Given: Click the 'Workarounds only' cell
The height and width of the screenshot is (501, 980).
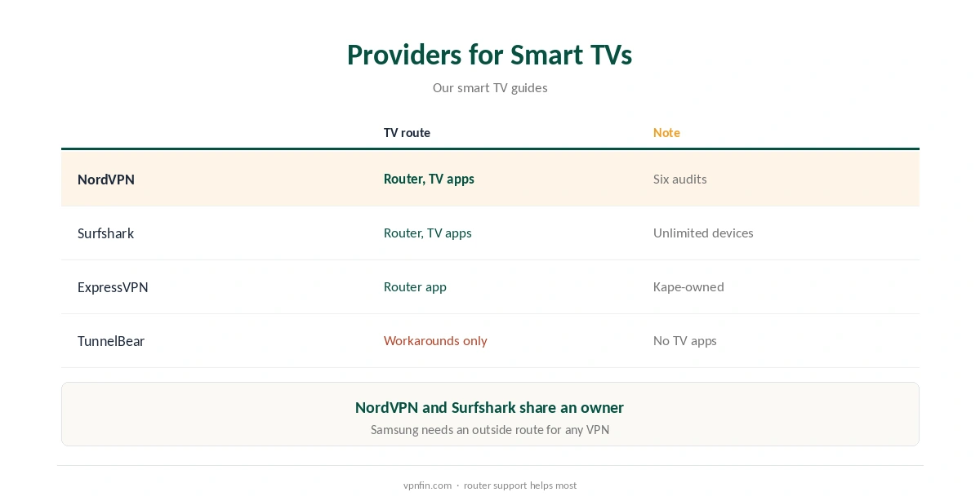Looking at the screenshot, I should point(435,340).
